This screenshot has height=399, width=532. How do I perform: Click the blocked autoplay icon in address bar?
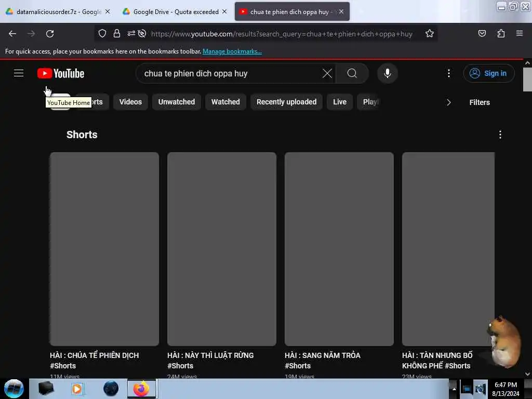click(x=142, y=33)
